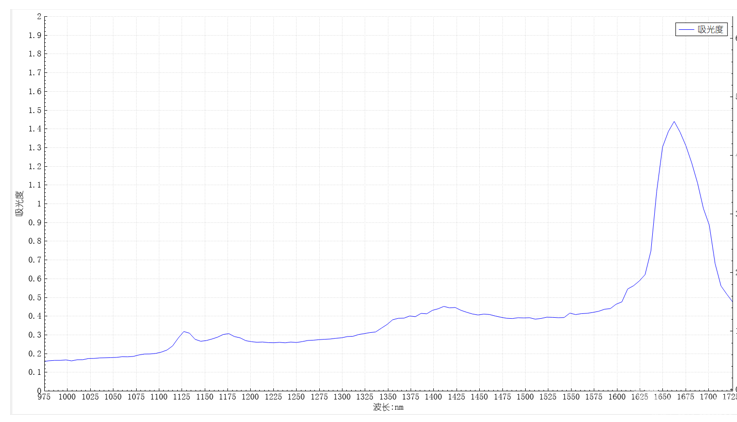This screenshot has width=737, height=422.
Task: Click the x-axis tick label 1575
Action: (x=594, y=397)
